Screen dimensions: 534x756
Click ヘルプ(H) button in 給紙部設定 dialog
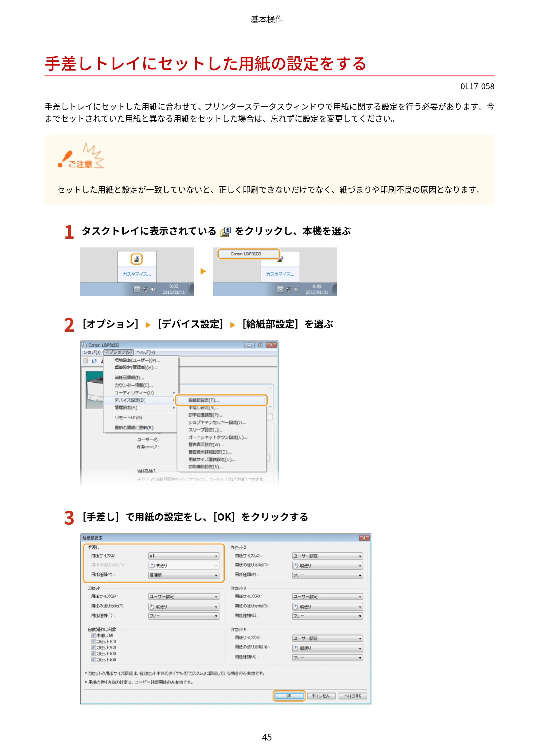click(x=353, y=696)
